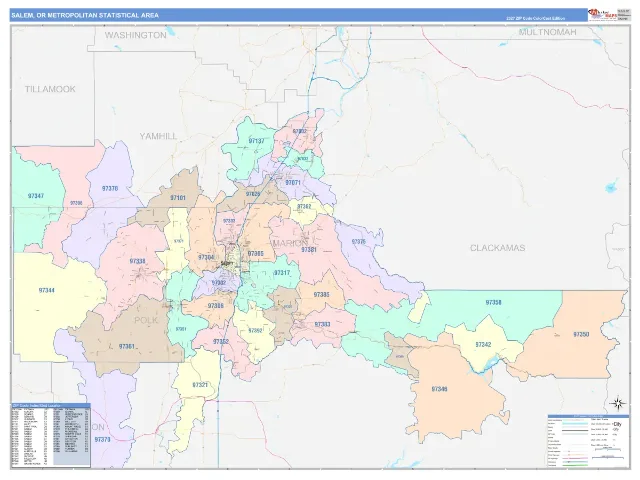The image size is (640, 480).
Task: Select ZIP code 97346 label
Action: [x=440, y=389]
